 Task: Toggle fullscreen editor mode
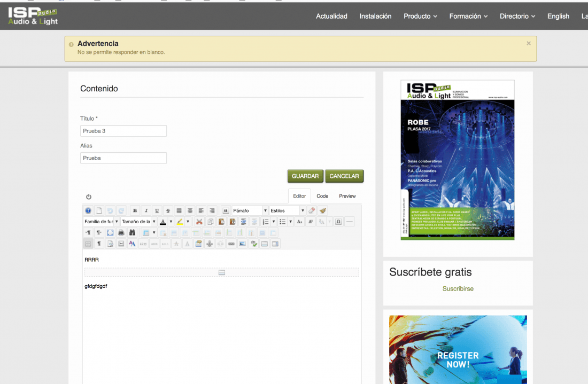pyautogui.click(x=110, y=233)
